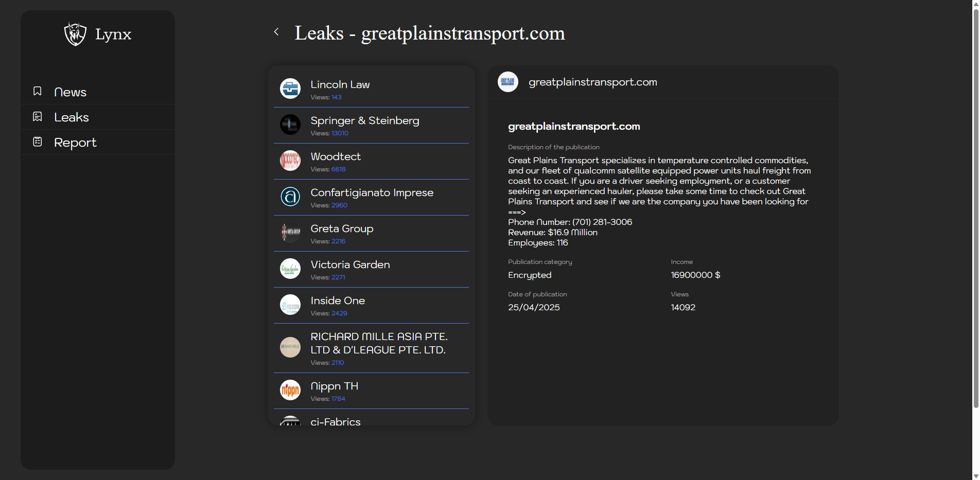Open the Springer & Steinberg leak entry
980x480 pixels.
[364, 121]
